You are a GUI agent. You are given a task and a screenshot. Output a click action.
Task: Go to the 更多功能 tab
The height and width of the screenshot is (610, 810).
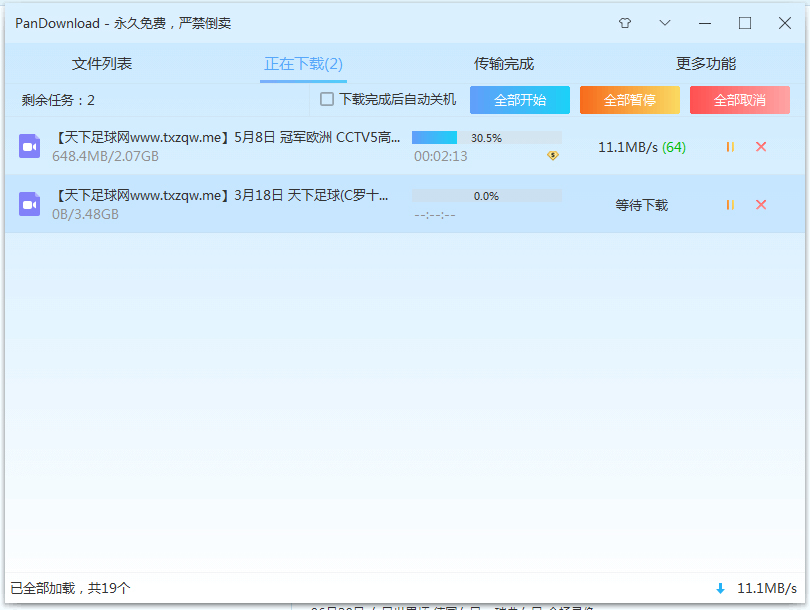point(706,64)
